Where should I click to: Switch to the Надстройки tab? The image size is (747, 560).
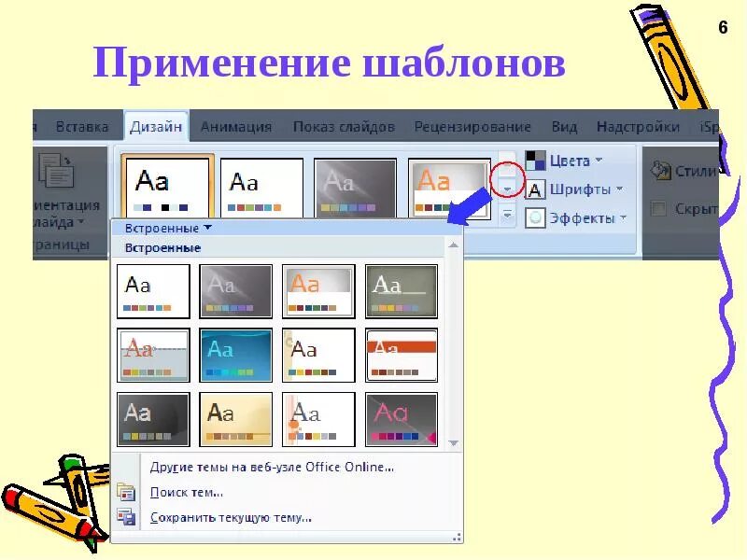pyautogui.click(x=638, y=127)
